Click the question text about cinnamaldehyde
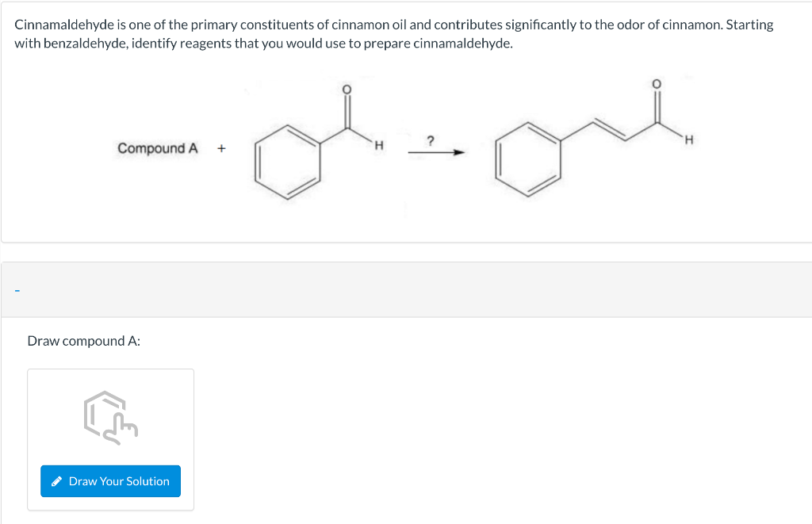 [394, 33]
